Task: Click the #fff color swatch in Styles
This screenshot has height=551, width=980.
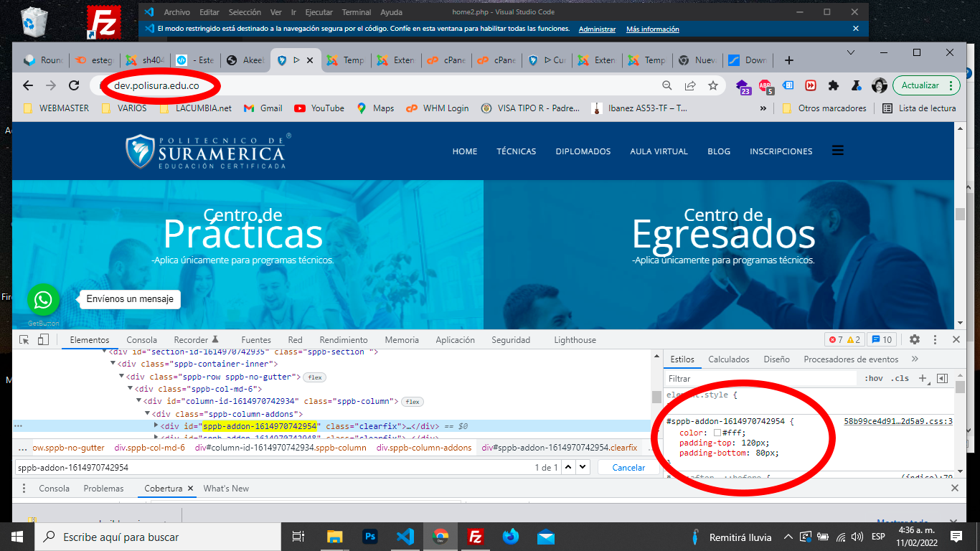Action: (x=716, y=433)
